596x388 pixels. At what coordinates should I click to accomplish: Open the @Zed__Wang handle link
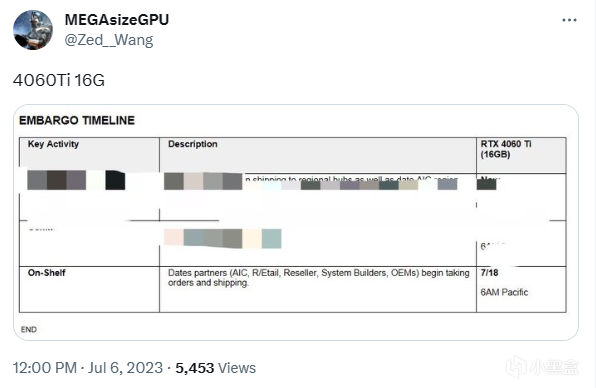point(109,40)
